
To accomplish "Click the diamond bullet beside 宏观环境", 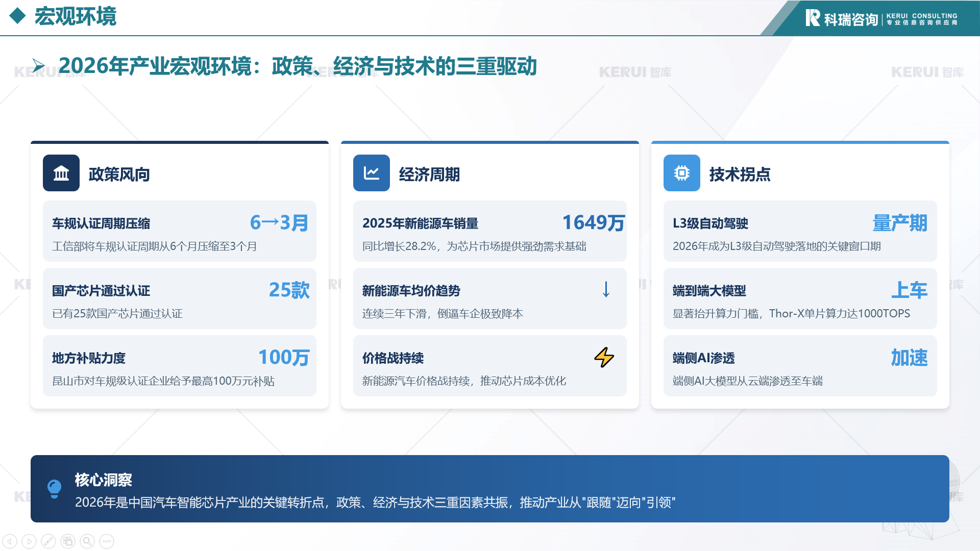I will [18, 16].
